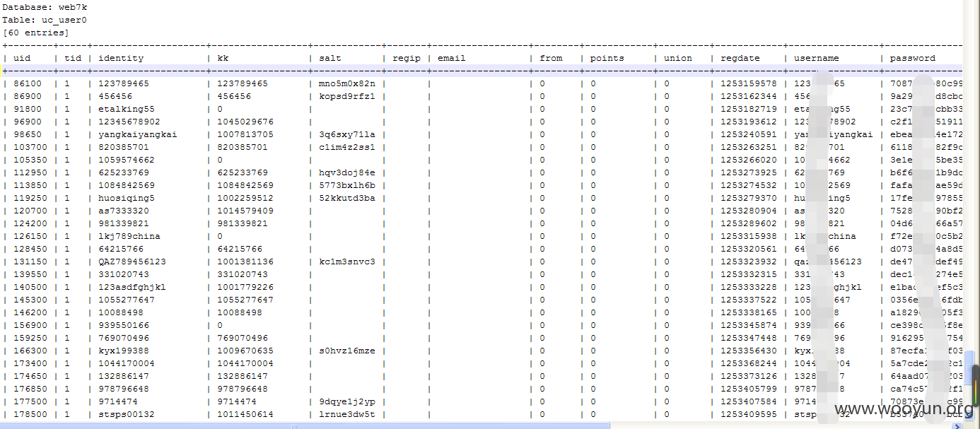Select salt value kc1m3snvc3
The height and width of the screenshot is (429, 980).
click(x=347, y=261)
